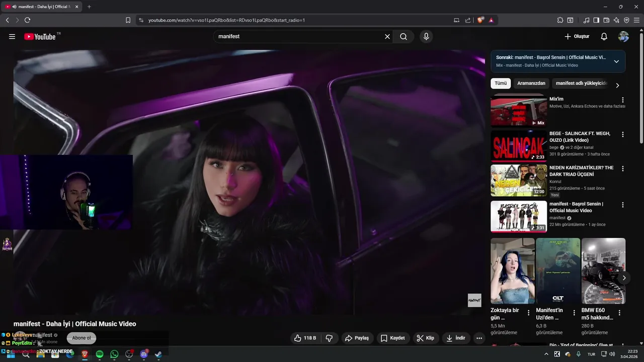Image resolution: width=644 pixels, height=362 pixels.
Task: Show hidden system tray icons
Action: tap(546, 354)
